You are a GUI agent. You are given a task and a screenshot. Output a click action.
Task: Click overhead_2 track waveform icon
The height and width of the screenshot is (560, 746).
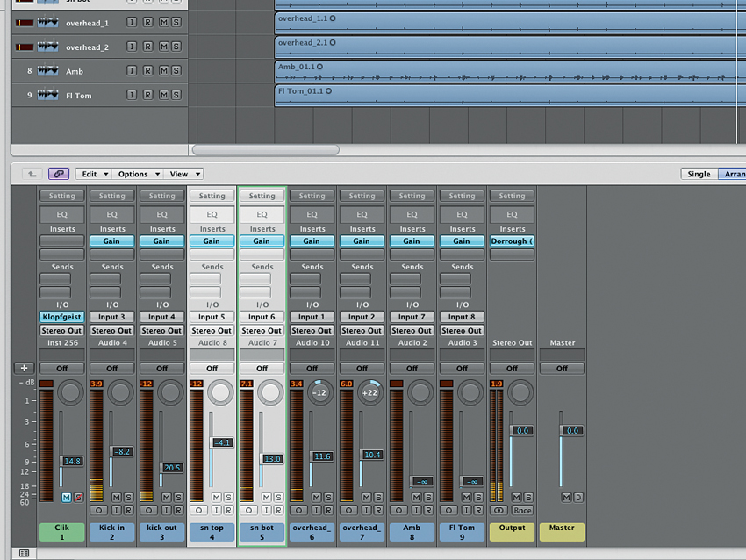click(48, 47)
